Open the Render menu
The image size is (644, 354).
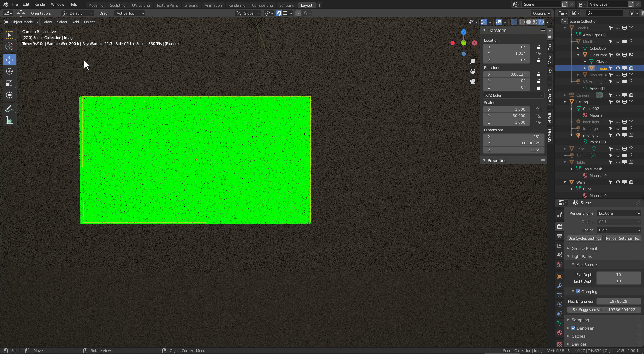coord(40,4)
